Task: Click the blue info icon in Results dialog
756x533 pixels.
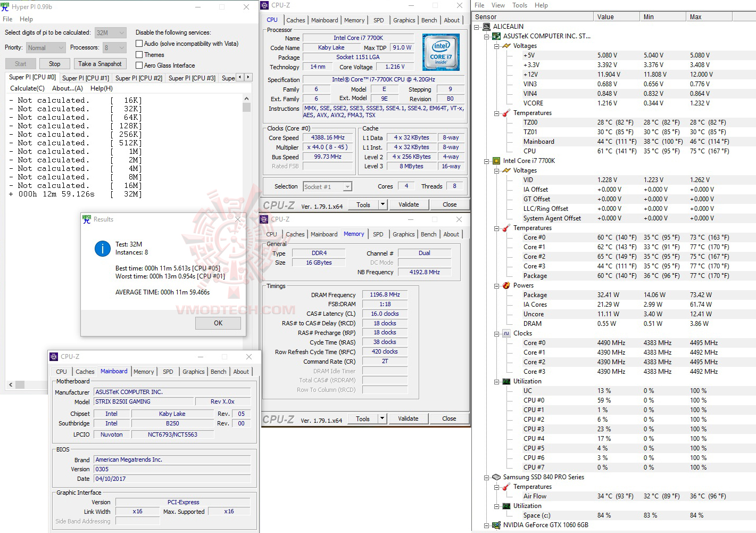Action: [103, 249]
